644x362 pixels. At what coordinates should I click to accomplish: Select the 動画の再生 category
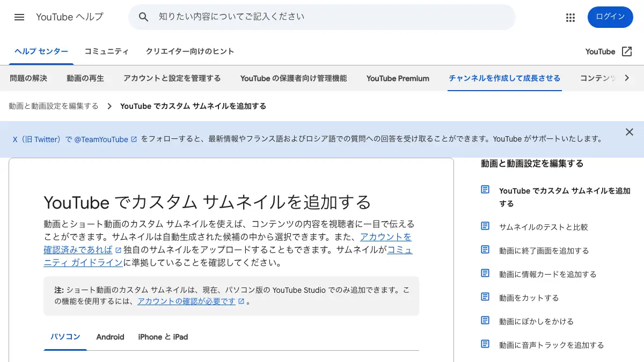tap(85, 78)
